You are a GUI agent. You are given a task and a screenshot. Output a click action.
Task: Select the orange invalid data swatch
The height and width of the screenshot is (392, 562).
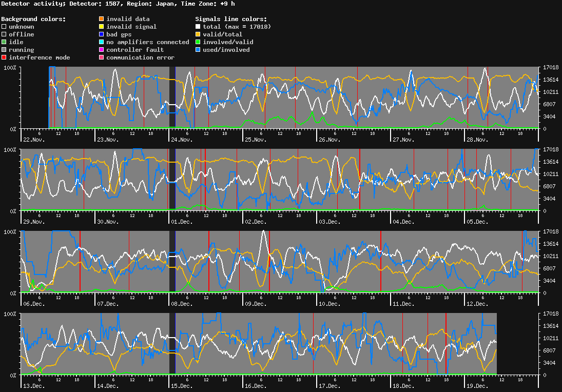pyautogui.click(x=102, y=19)
